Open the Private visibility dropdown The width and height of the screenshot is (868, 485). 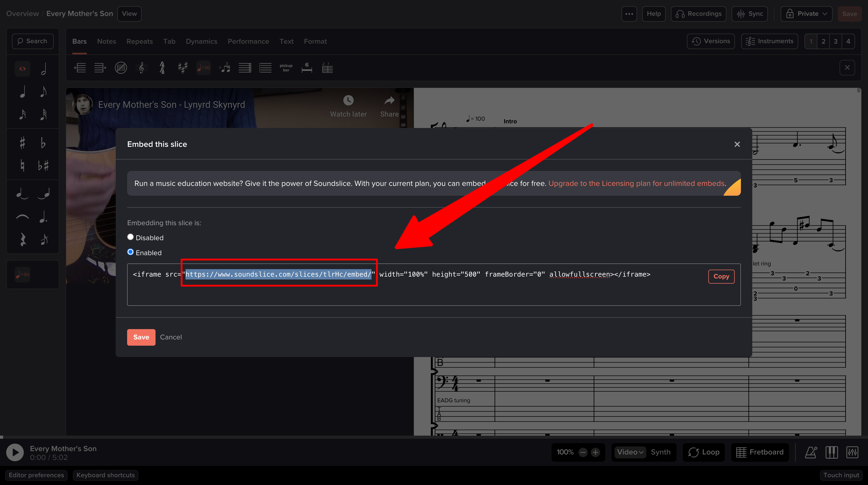click(x=806, y=14)
